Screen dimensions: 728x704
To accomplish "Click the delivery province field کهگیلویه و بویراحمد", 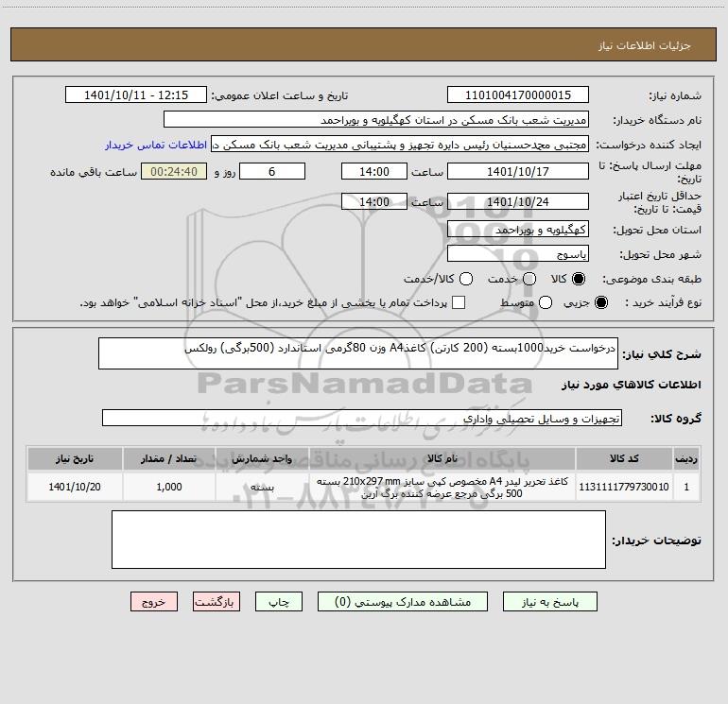I will coord(518,230).
